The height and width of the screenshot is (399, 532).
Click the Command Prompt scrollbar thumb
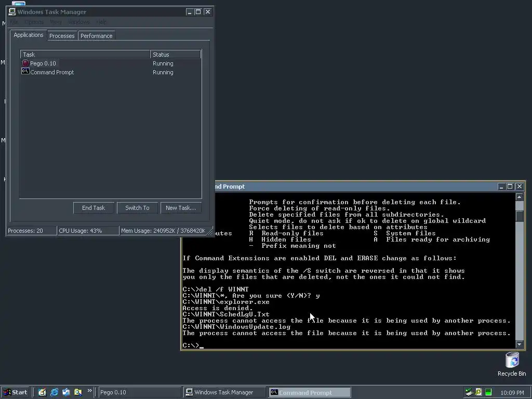pyautogui.click(x=520, y=216)
